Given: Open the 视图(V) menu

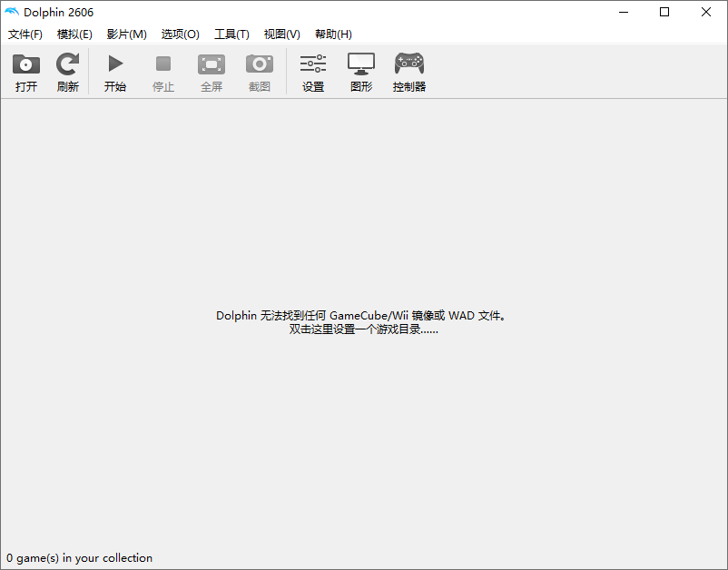Looking at the screenshot, I should (281, 34).
